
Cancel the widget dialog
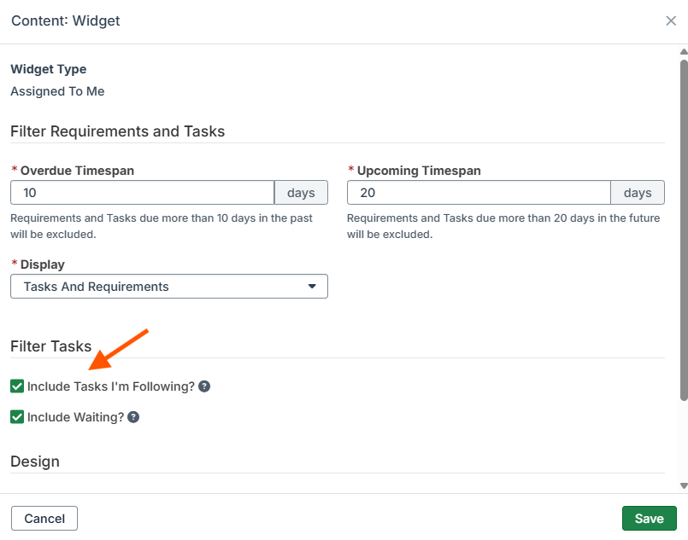(x=44, y=519)
